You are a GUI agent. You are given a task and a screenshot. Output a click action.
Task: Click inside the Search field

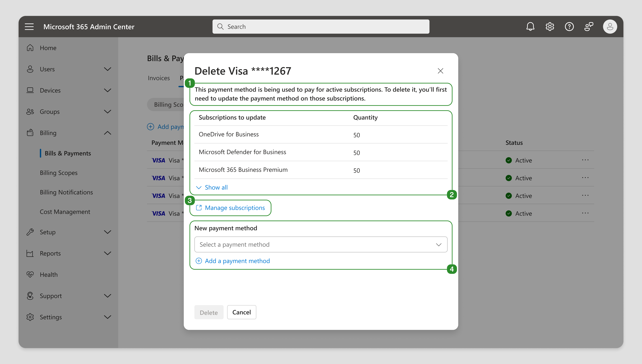pos(321,26)
